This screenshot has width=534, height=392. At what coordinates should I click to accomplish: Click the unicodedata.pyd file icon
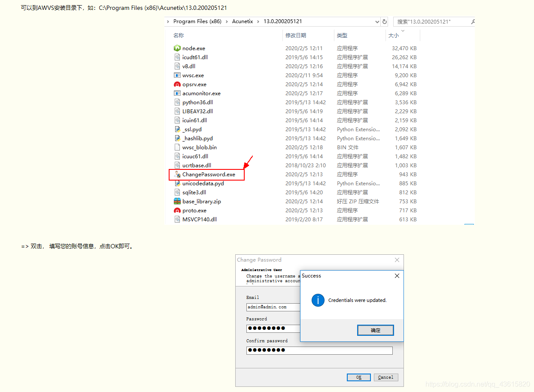[x=177, y=184]
